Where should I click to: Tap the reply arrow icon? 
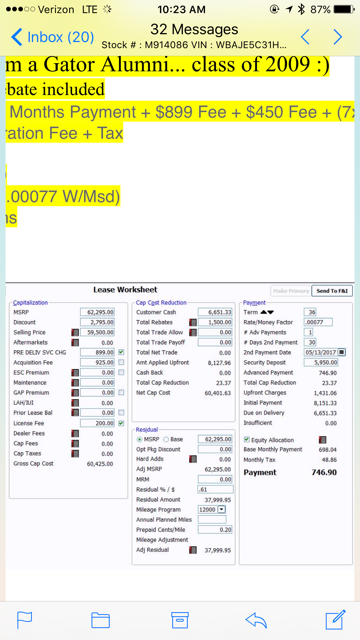tap(256, 620)
